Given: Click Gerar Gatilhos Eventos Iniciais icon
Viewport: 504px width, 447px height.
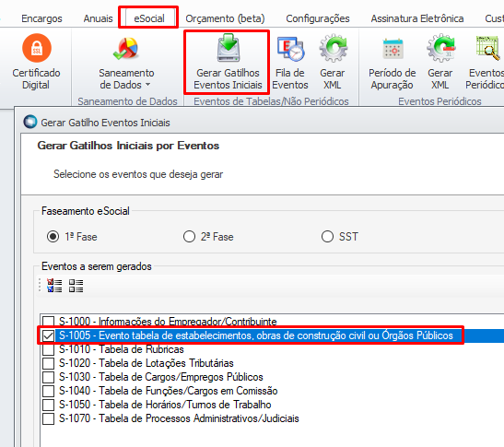Looking at the screenshot, I should point(228,49).
